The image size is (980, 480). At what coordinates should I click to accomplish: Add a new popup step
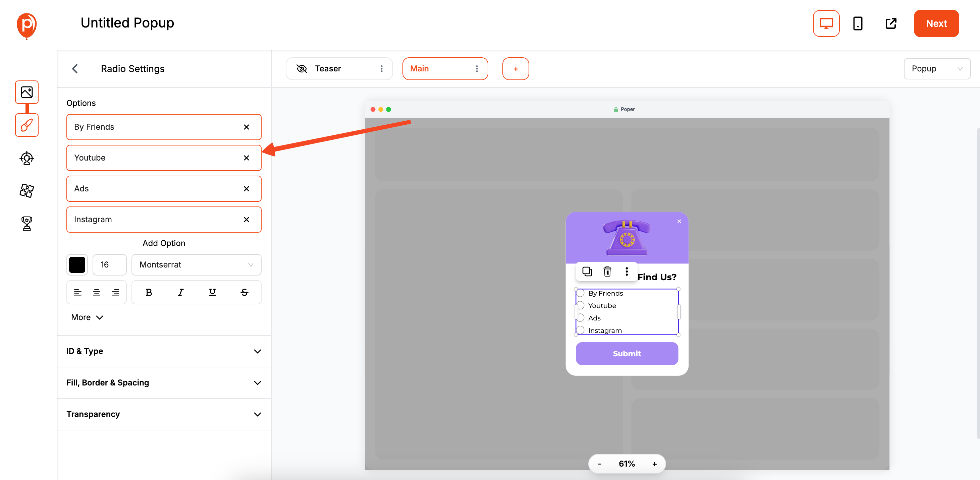pyautogui.click(x=515, y=69)
